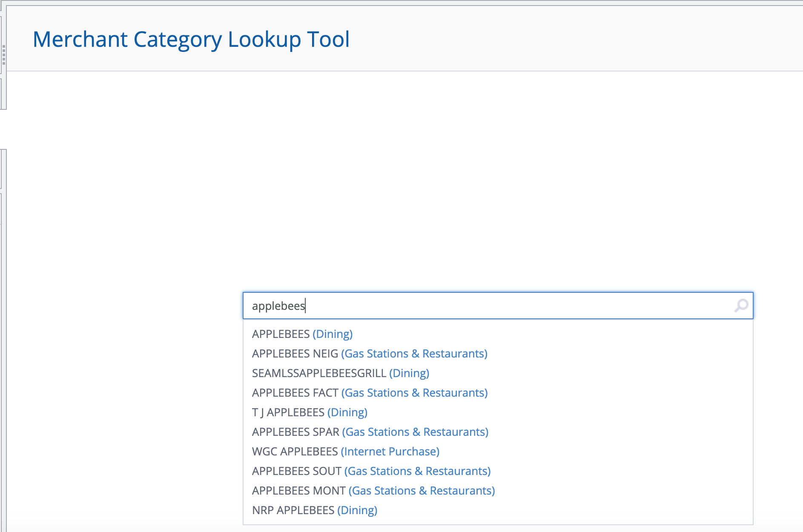Select the APPLEBEES (Dining) suggestion

click(x=281, y=334)
